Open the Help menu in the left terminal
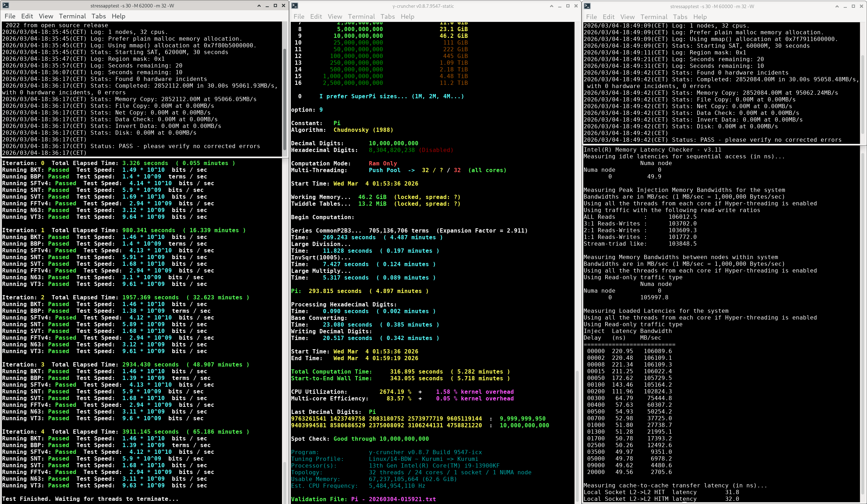Viewport: 867px width, 504px height. [x=119, y=16]
